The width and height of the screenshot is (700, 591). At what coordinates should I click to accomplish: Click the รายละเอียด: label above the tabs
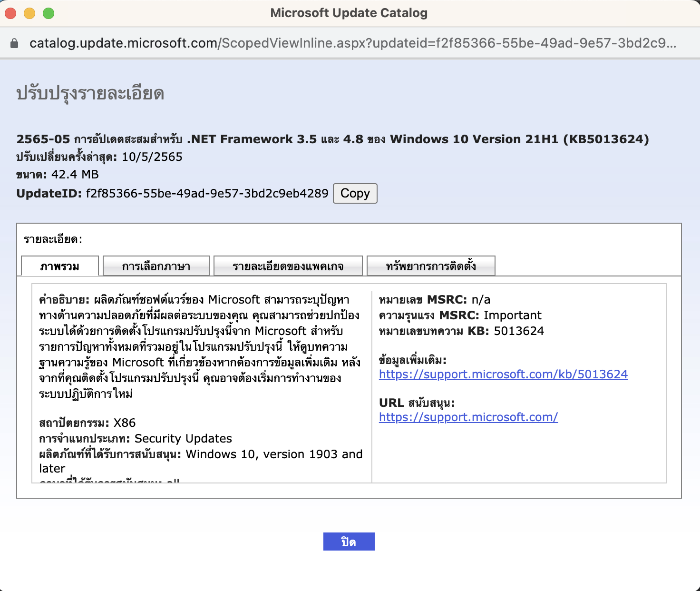click(x=53, y=239)
